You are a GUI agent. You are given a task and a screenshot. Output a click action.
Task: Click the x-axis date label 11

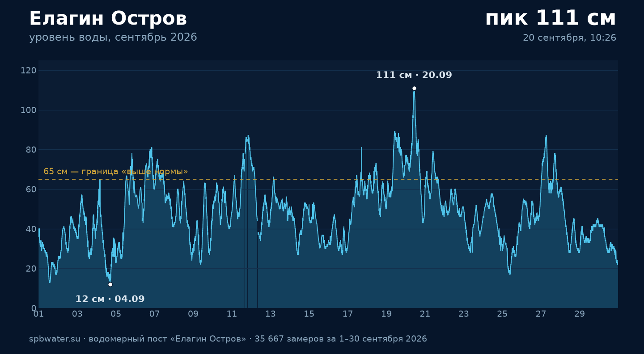(232, 314)
